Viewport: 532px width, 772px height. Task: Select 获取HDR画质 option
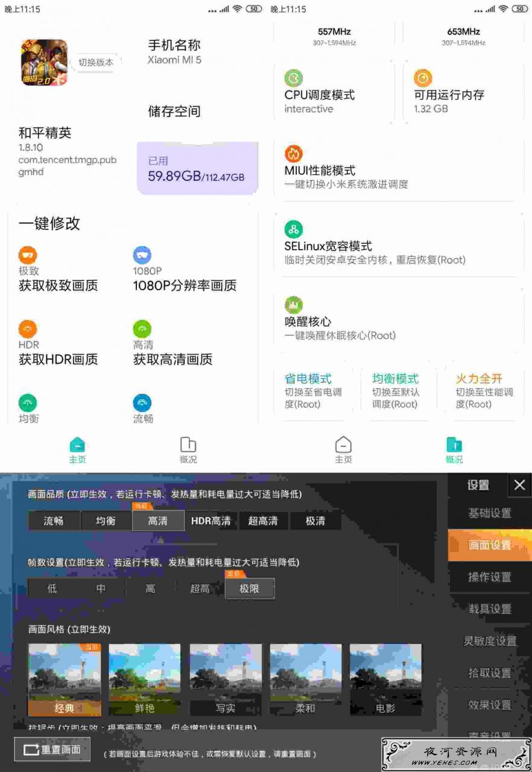(58, 360)
